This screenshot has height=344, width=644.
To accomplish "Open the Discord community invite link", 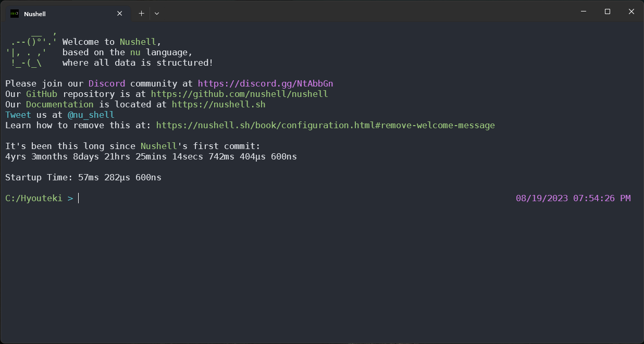I will pyautogui.click(x=265, y=83).
